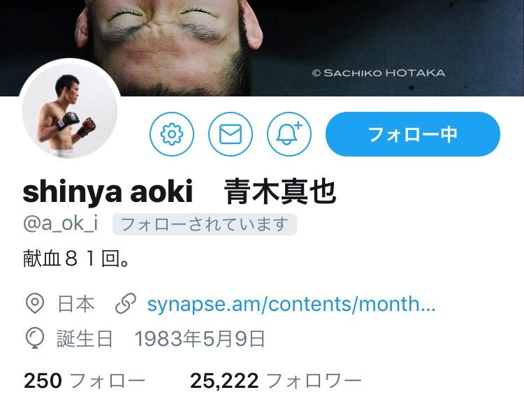Screen dimensions: 524x420
Task: Toggle the フォロー中 following button
Action: click(413, 134)
